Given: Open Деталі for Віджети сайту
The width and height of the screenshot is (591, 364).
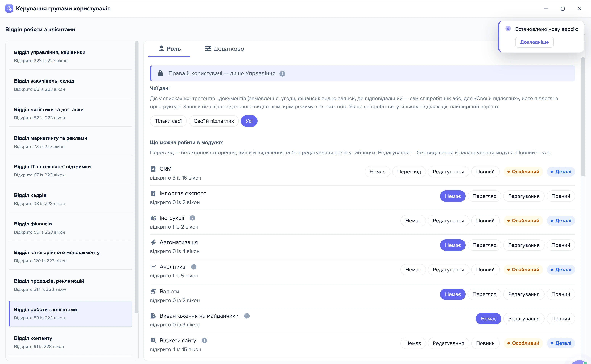Looking at the screenshot, I should tap(561, 343).
